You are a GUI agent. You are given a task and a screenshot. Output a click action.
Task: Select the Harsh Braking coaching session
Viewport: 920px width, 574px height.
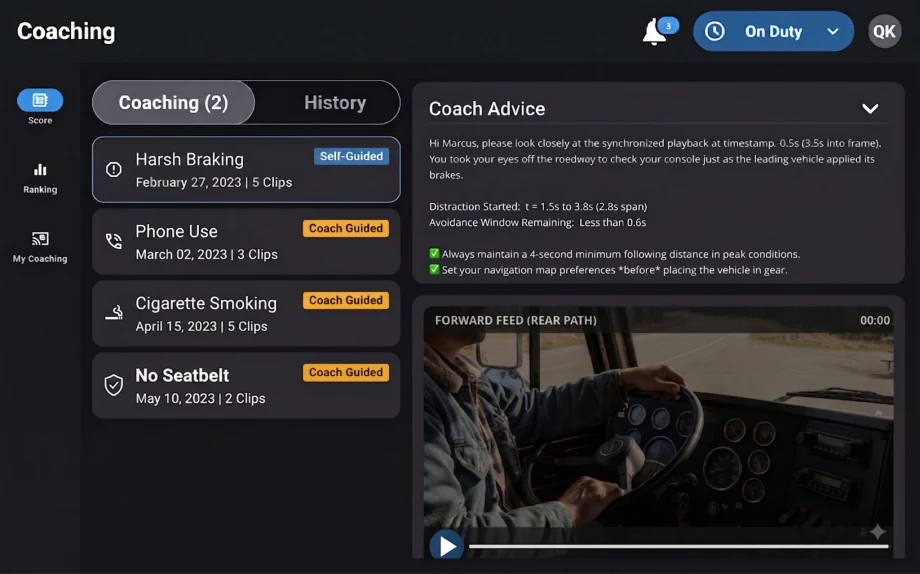[x=246, y=170]
